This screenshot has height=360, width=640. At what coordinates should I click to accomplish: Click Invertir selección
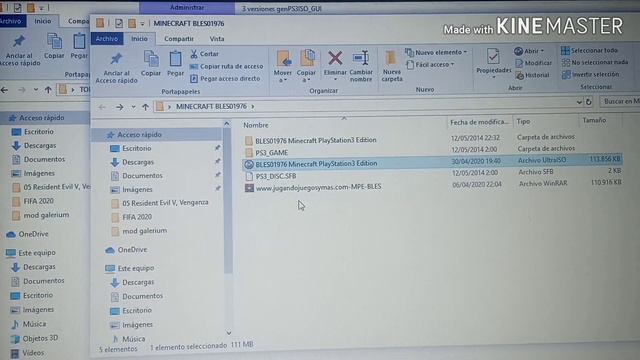591,74
